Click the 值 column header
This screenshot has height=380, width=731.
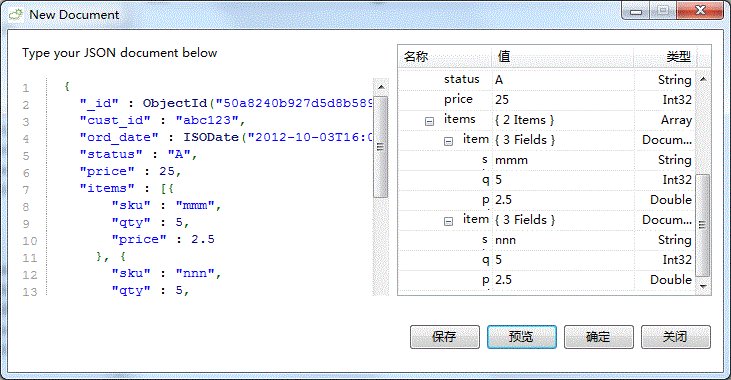click(563, 57)
